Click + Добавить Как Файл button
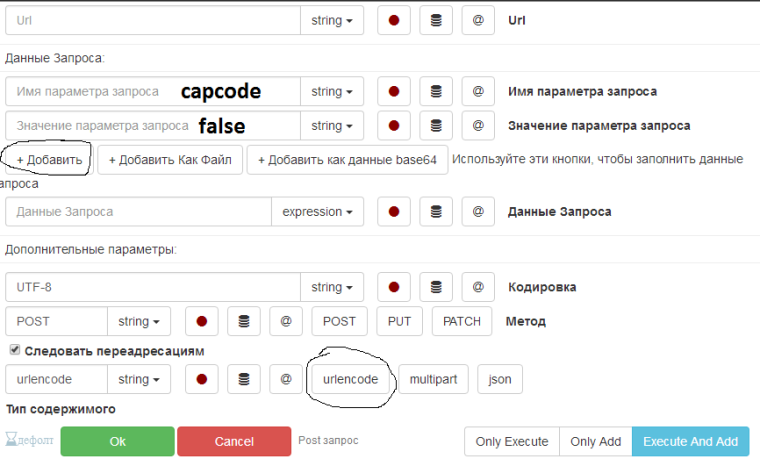This screenshot has width=760, height=466. [169, 160]
